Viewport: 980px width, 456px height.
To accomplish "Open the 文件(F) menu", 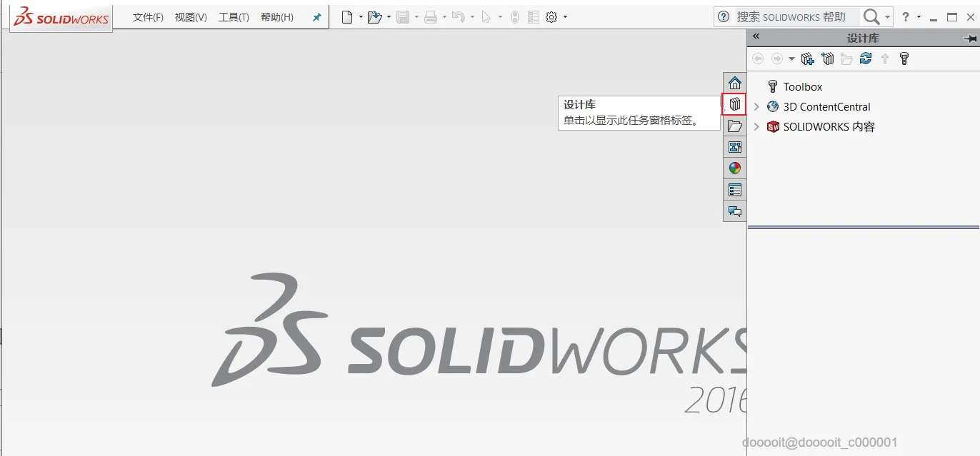I will click(x=148, y=17).
